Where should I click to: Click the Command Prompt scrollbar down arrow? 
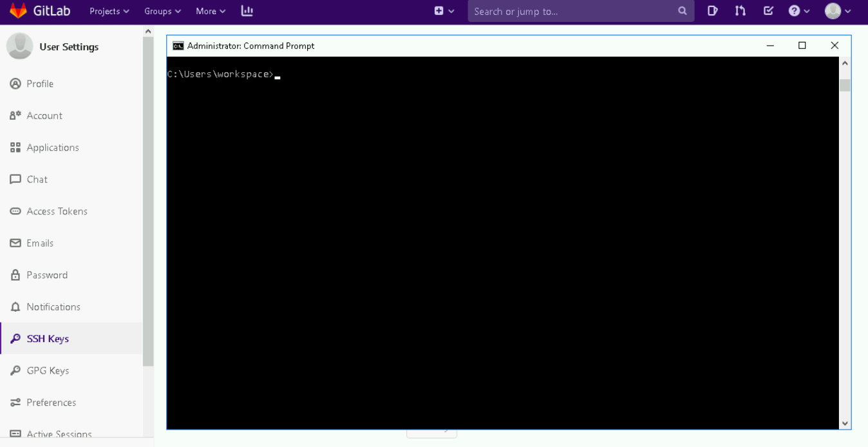[x=845, y=423]
